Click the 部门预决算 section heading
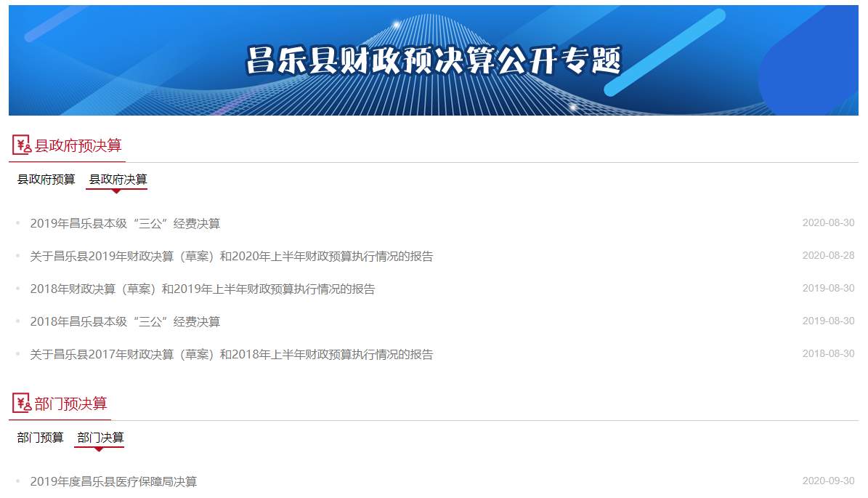This screenshot has width=868, height=498. coord(71,404)
